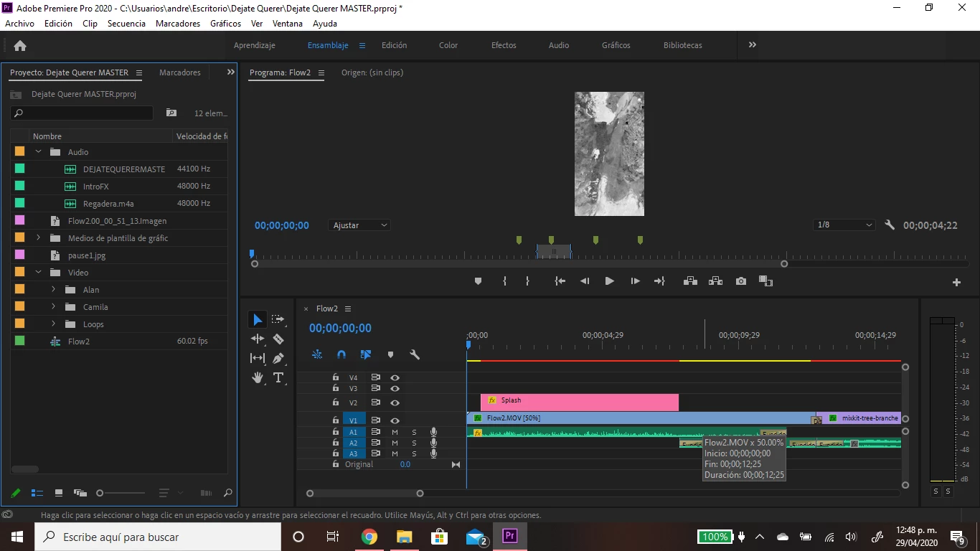The image size is (980, 551).
Task: Expand the Loops bin
Action: (53, 324)
